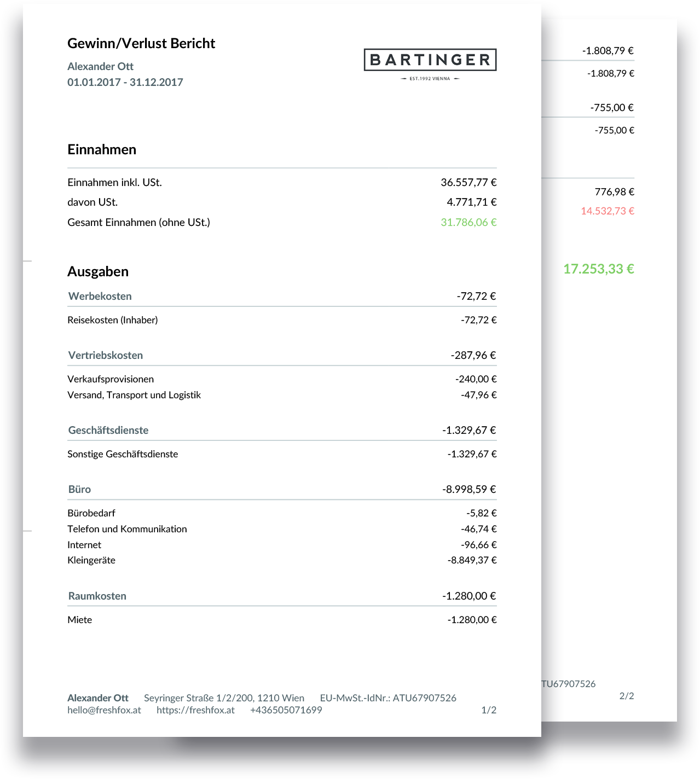Select the Gewinn/Verlust Bericht title
Viewport: 700px width, 779px height.
click(x=141, y=43)
